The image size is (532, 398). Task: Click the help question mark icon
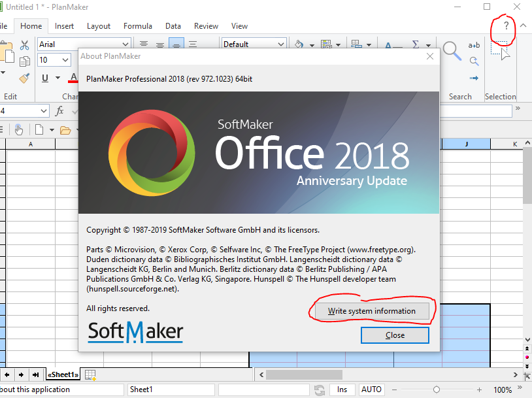point(505,26)
